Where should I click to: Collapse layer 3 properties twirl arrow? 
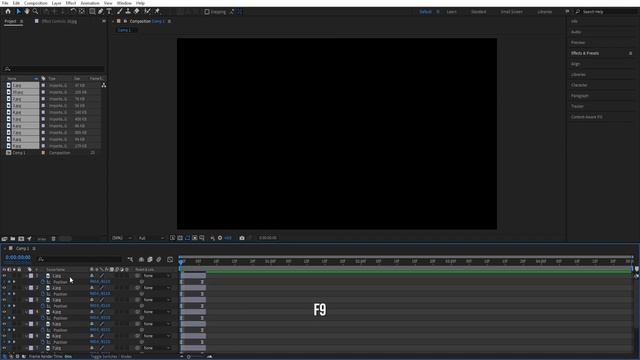pos(27,300)
